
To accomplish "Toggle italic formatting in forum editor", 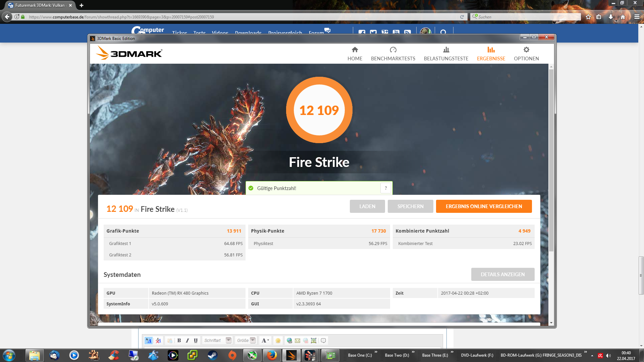I will coord(187,341).
